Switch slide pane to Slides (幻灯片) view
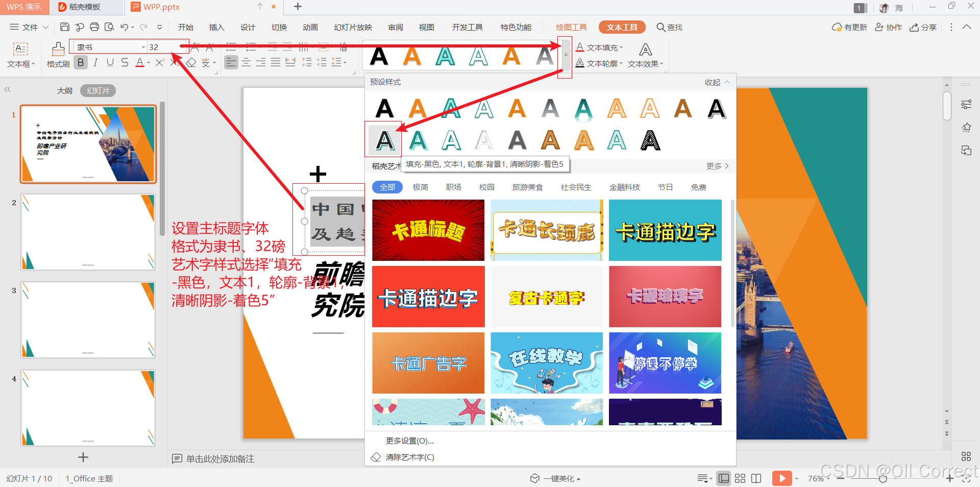Image resolution: width=980 pixels, height=487 pixels. (98, 90)
